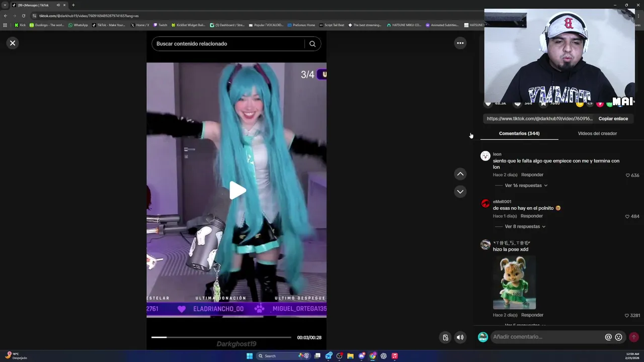The image size is (644, 362).
Task: Mute the TikTok tab via its speaker icon
Action: pos(58,5)
